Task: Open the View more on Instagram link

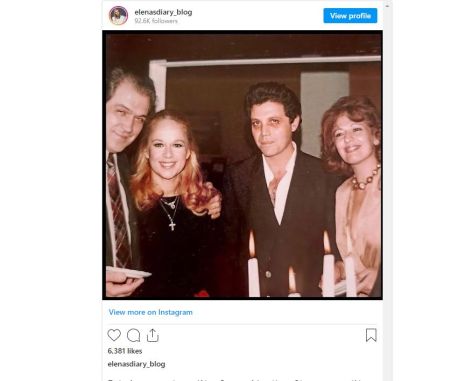Action: pos(150,312)
